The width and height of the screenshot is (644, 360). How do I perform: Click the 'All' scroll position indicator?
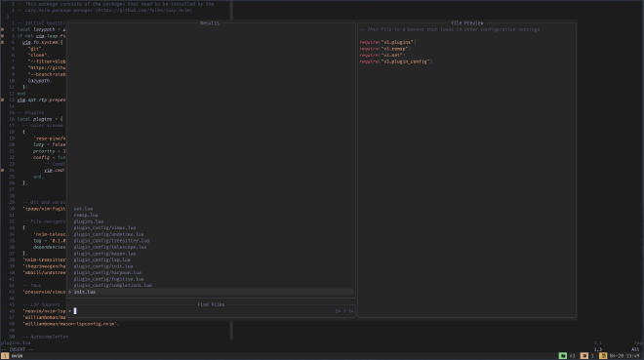click(635, 349)
